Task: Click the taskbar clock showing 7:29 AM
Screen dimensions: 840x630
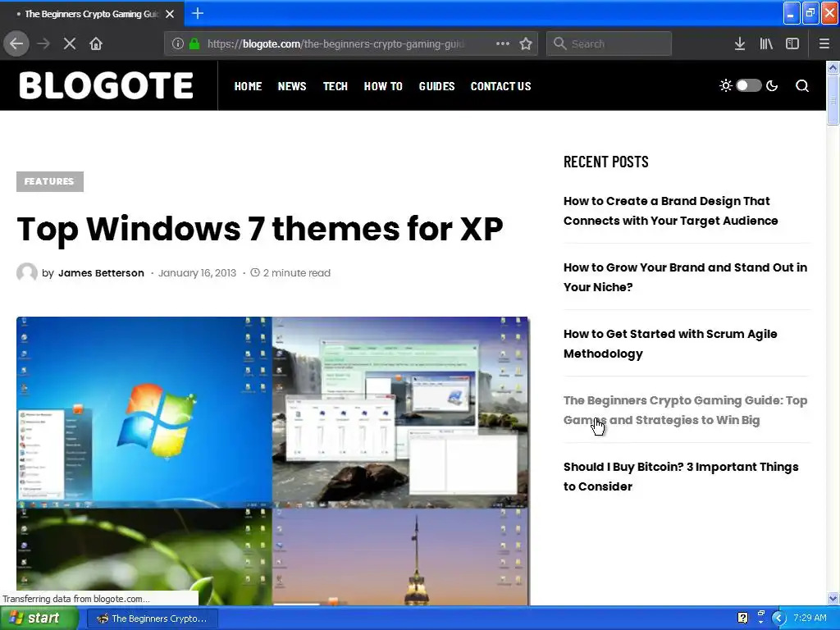Action: point(810,618)
